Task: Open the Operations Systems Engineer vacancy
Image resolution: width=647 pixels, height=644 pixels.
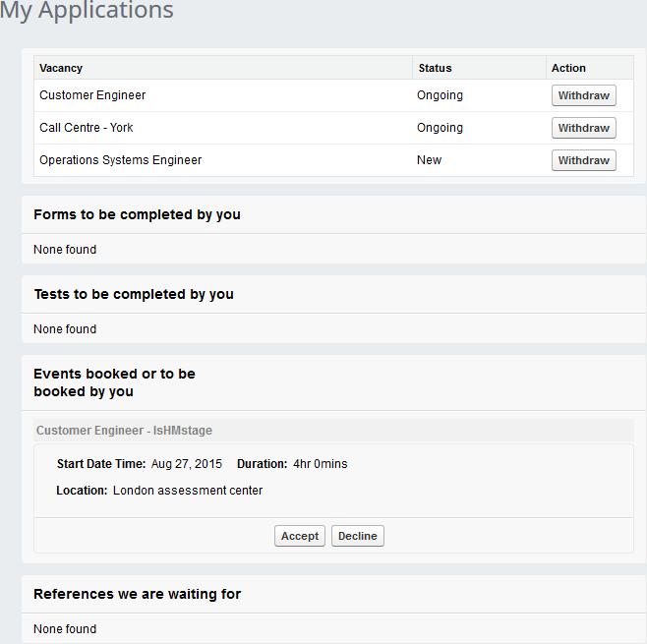Action: point(120,160)
